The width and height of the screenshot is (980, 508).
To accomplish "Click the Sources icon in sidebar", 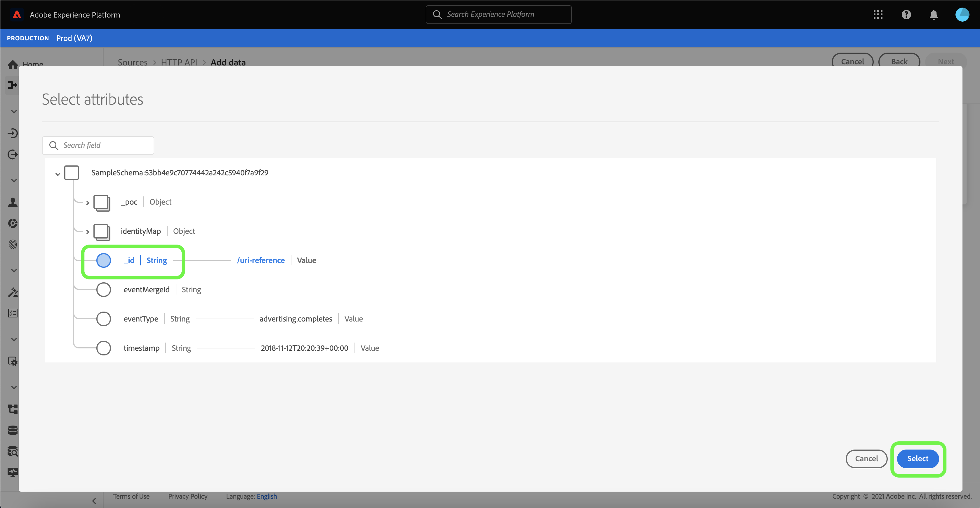I will click(13, 85).
